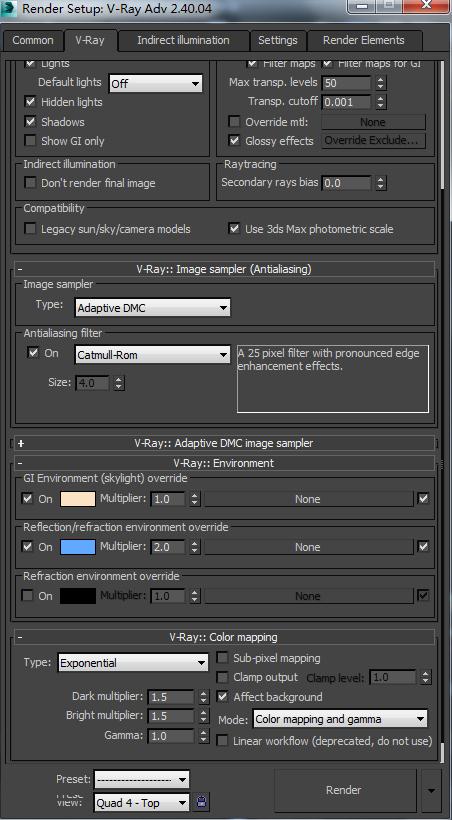Click the Max transp. levels spinner
Image resolution: width=452 pixels, height=820 pixels.
click(381, 83)
